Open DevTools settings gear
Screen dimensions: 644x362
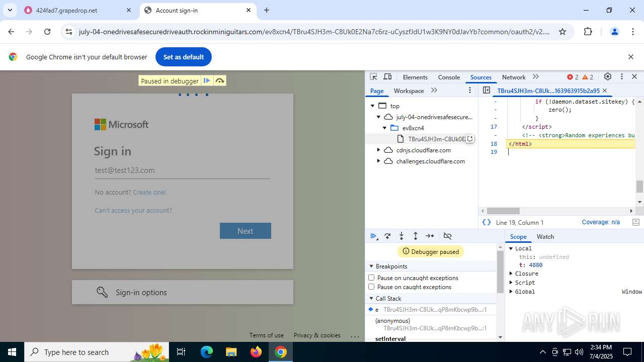tap(608, 77)
